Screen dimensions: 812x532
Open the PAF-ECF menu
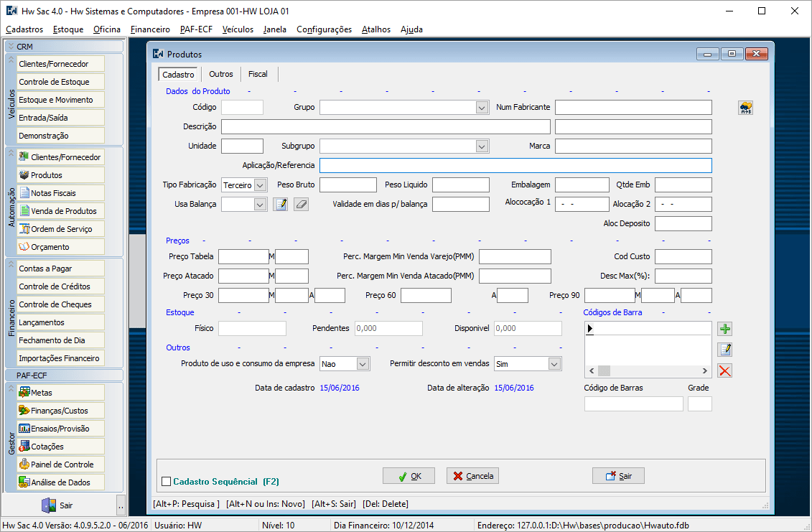(x=196, y=29)
